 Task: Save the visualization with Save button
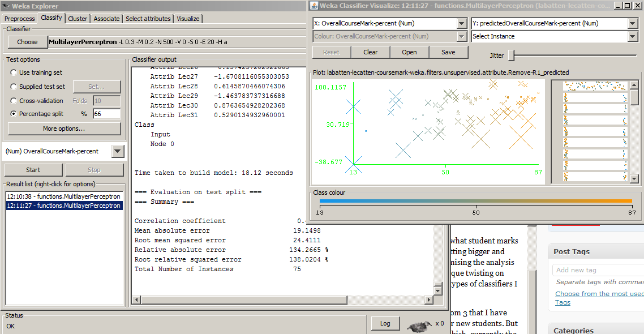(x=448, y=52)
